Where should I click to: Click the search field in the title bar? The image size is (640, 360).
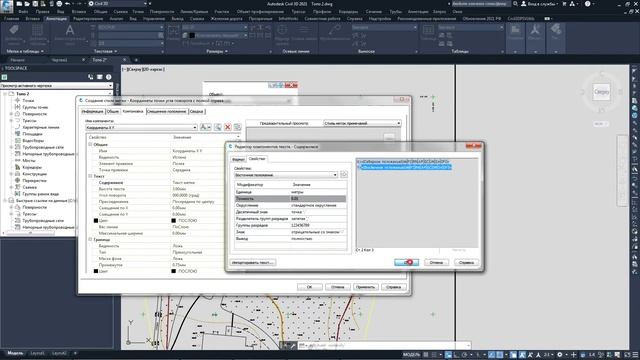[481, 4]
